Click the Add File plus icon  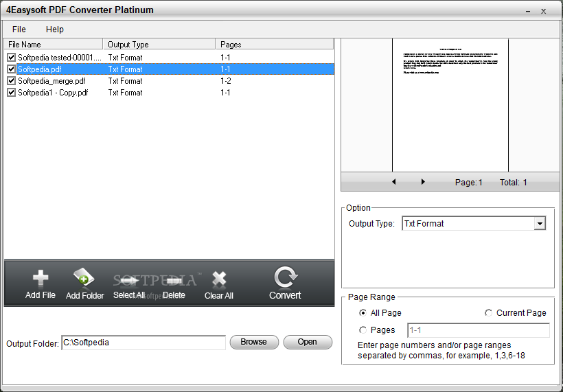point(41,279)
